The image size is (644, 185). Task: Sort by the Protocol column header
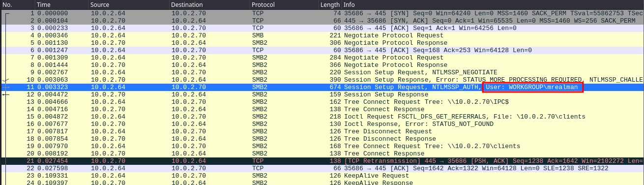[284, 4]
